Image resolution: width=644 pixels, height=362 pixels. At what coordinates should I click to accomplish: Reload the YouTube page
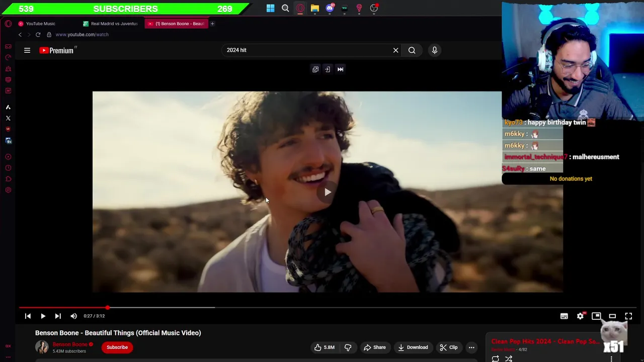coord(38,35)
